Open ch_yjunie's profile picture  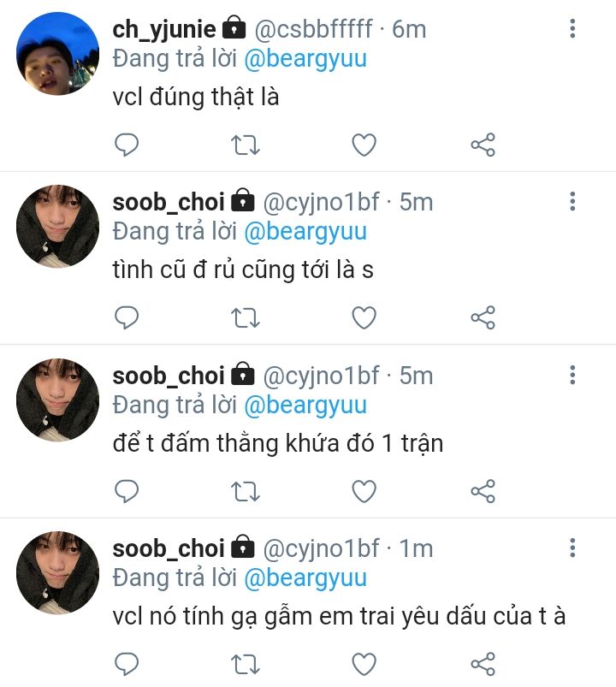(x=57, y=53)
